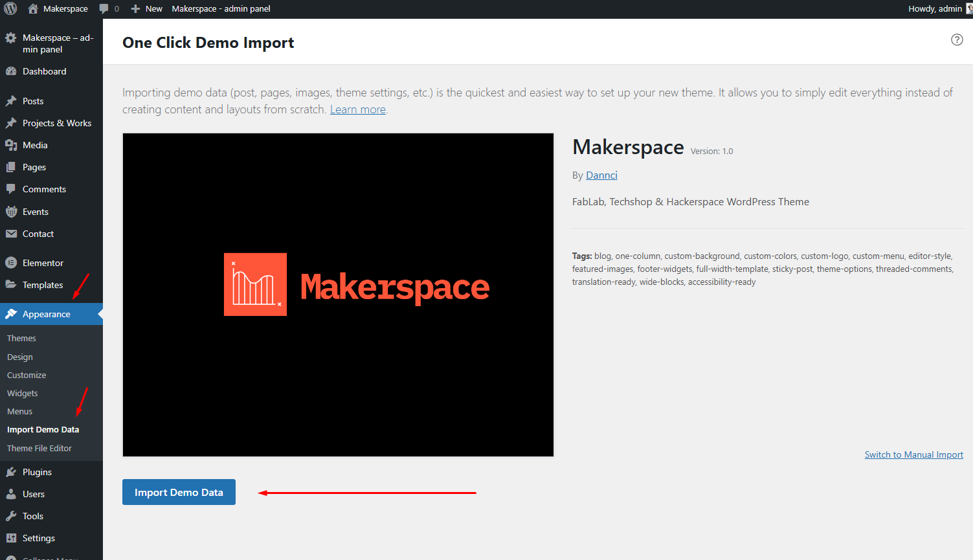Click the Tools wrench icon
The image size is (973, 560).
point(11,516)
